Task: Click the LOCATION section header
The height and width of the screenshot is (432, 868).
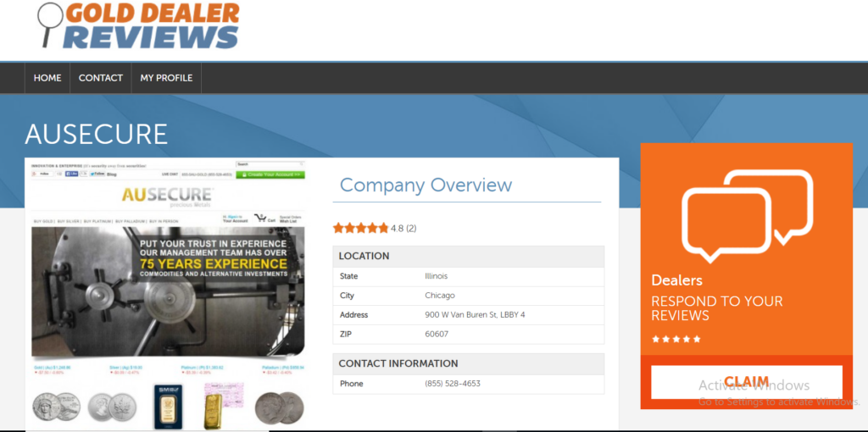Action: (x=468, y=256)
